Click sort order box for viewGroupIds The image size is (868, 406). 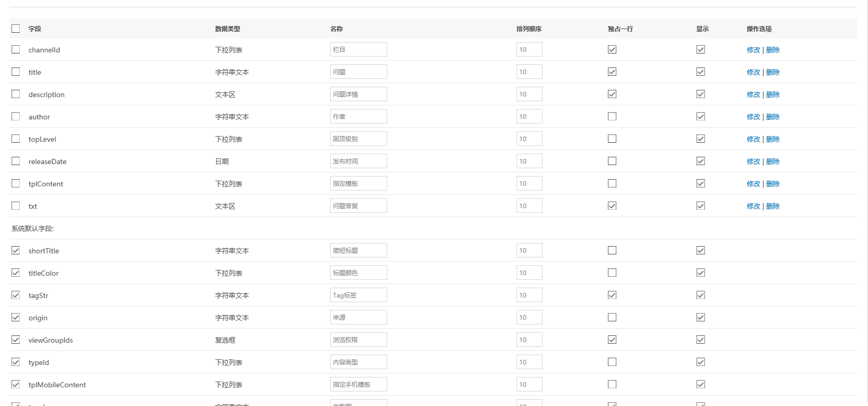click(x=529, y=340)
